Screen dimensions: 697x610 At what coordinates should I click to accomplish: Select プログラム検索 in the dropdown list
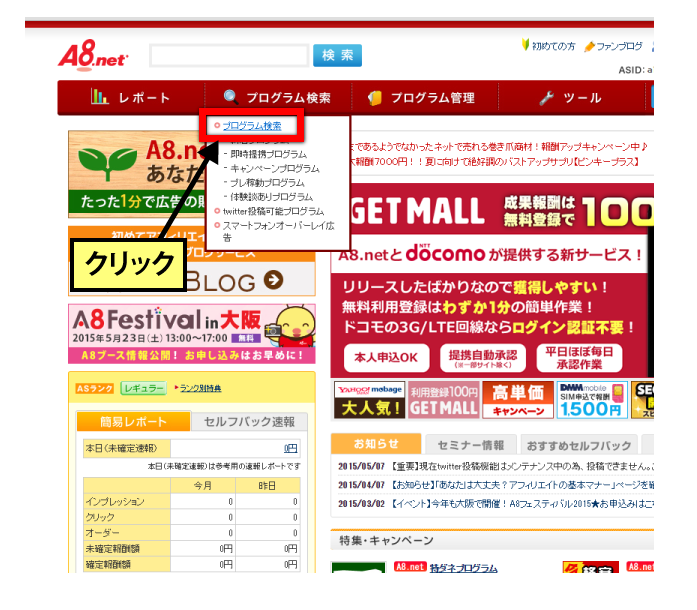pos(252,126)
